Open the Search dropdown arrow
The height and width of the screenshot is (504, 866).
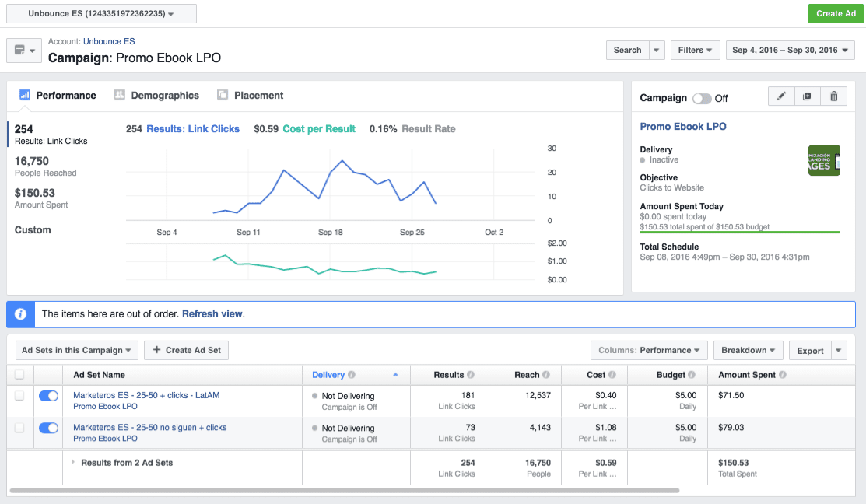[x=656, y=51]
